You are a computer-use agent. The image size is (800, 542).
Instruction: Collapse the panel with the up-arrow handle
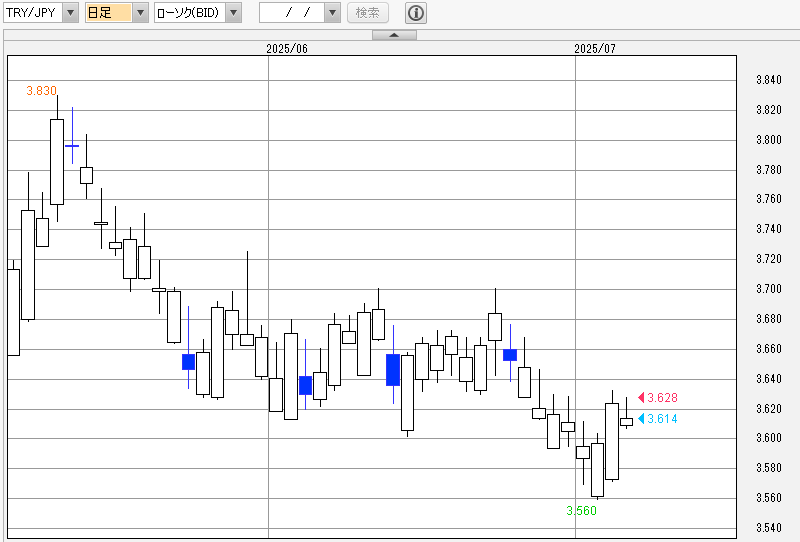pyautogui.click(x=394, y=35)
